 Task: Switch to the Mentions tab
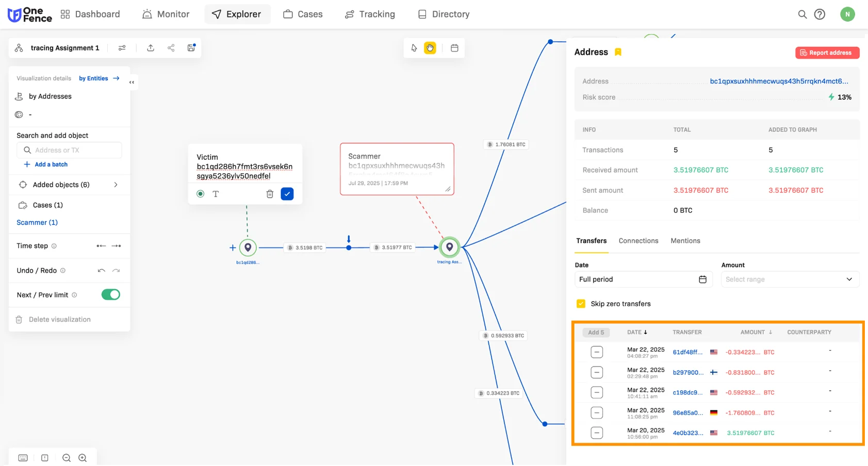point(685,241)
